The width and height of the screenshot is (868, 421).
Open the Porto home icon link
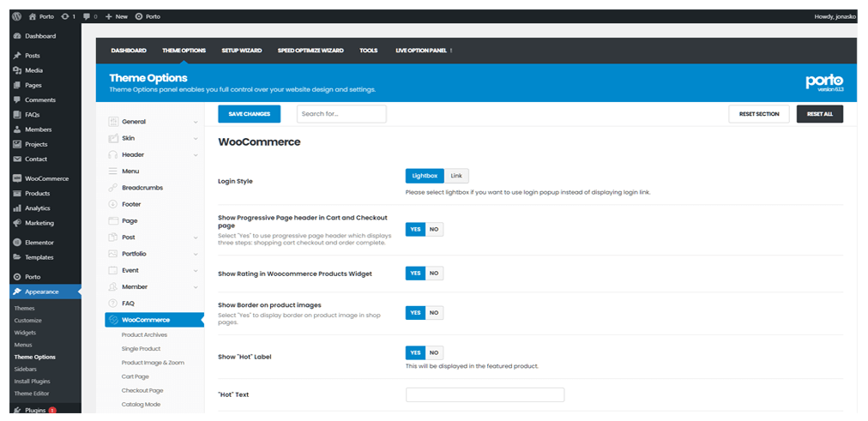click(32, 16)
